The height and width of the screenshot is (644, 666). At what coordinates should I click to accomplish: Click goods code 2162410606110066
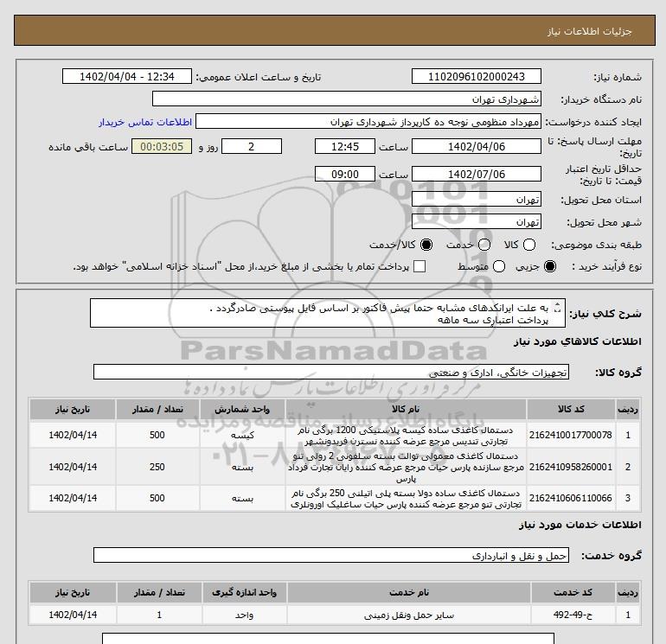pos(571,498)
